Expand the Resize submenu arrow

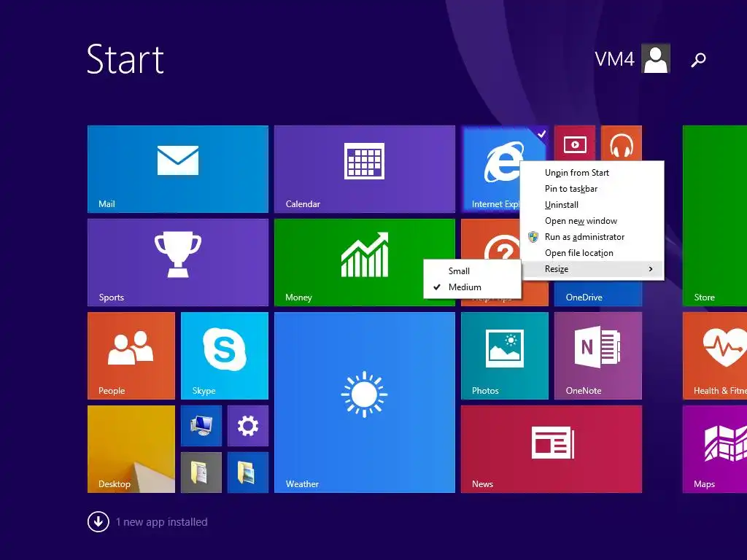click(651, 269)
